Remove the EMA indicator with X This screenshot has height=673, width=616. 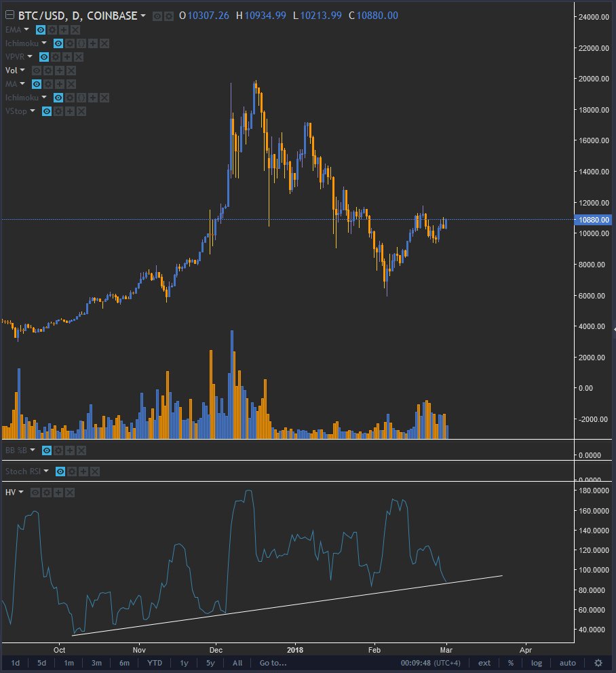pyautogui.click(x=75, y=30)
